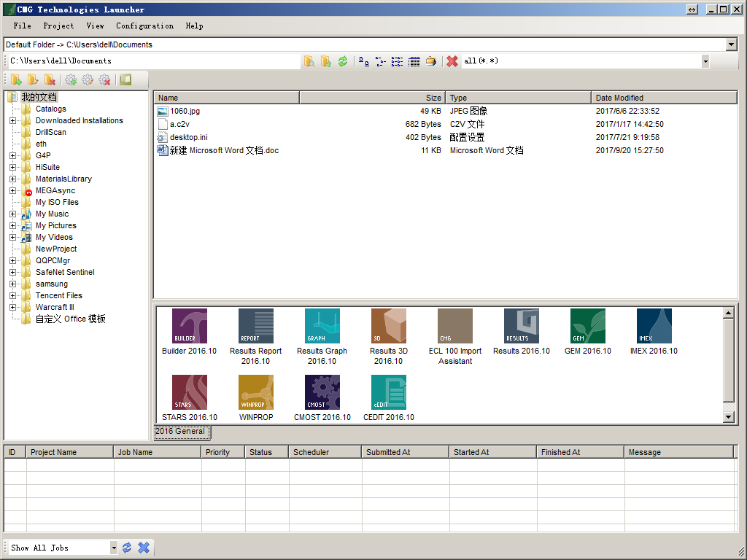Go up one folder level
The width and height of the screenshot is (747, 560).
coord(326,61)
